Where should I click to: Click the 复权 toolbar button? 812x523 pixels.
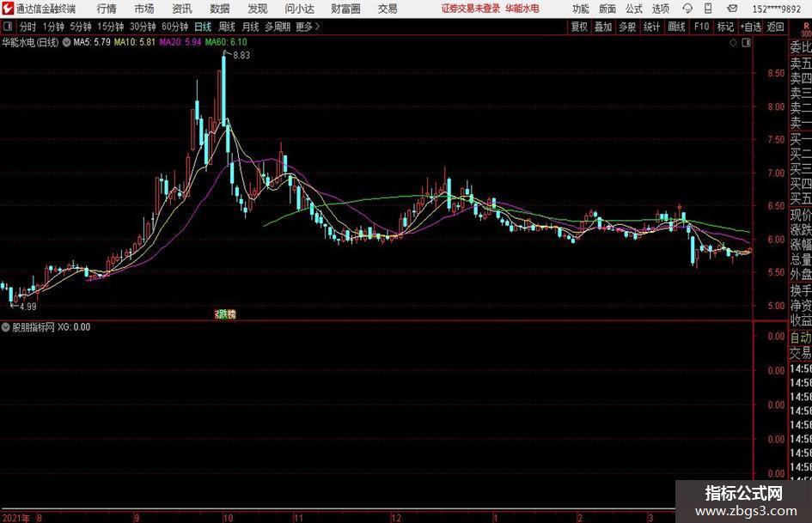[579, 27]
